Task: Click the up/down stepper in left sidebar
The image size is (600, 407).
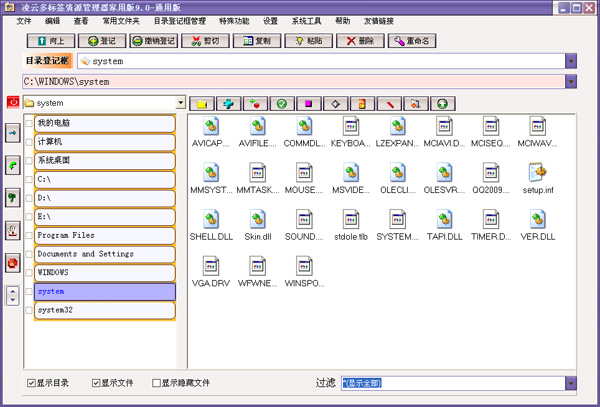Action: [x=13, y=296]
